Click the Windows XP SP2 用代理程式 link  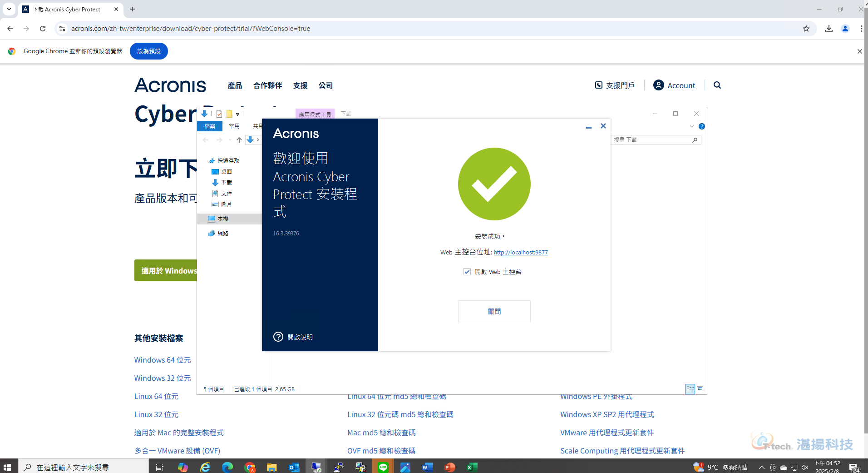click(607, 414)
